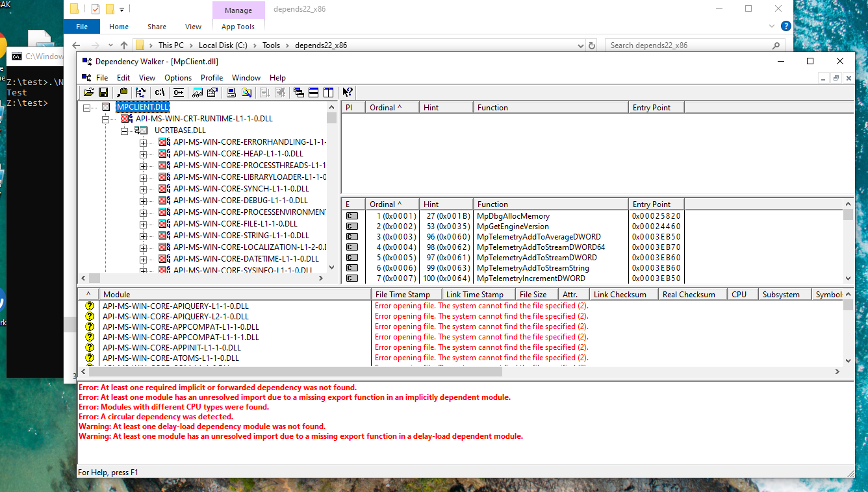Click Configure Module Search Order icon
The height and width of the screenshot is (492, 868).
point(246,92)
